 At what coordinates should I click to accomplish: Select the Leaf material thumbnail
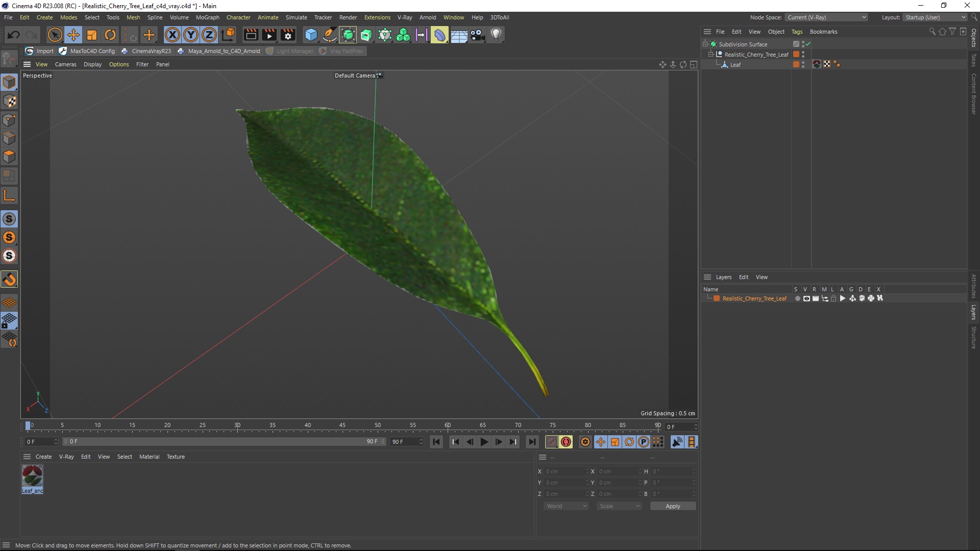32,476
